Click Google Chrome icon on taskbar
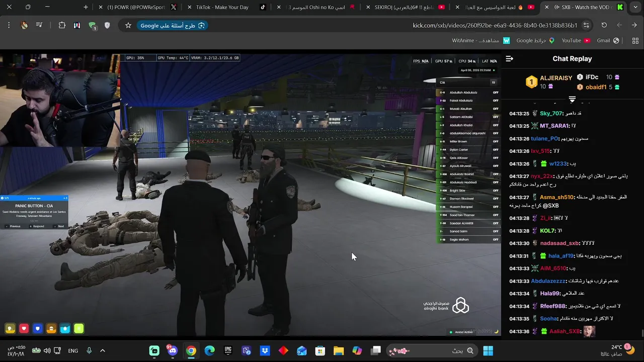The width and height of the screenshot is (644, 362). click(x=191, y=350)
